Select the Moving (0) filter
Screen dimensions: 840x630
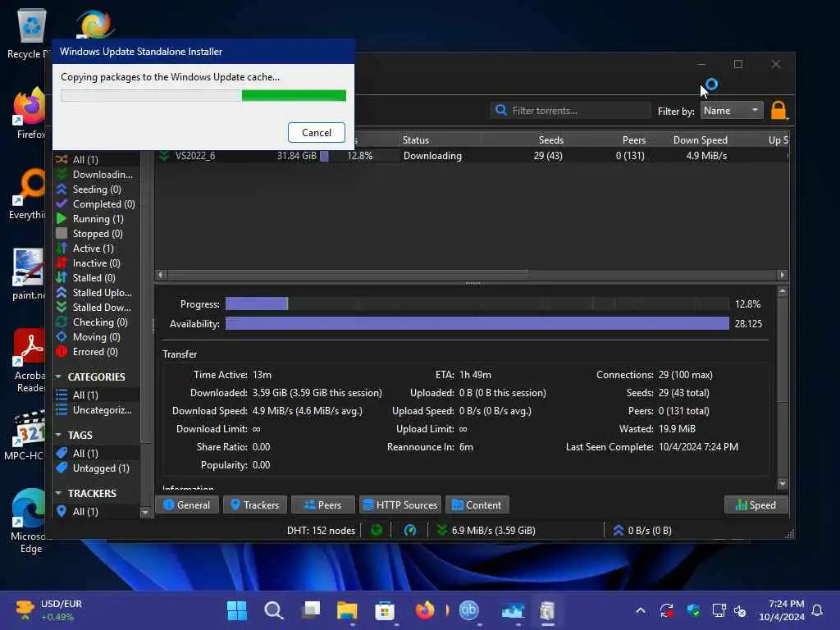click(96, 336)
